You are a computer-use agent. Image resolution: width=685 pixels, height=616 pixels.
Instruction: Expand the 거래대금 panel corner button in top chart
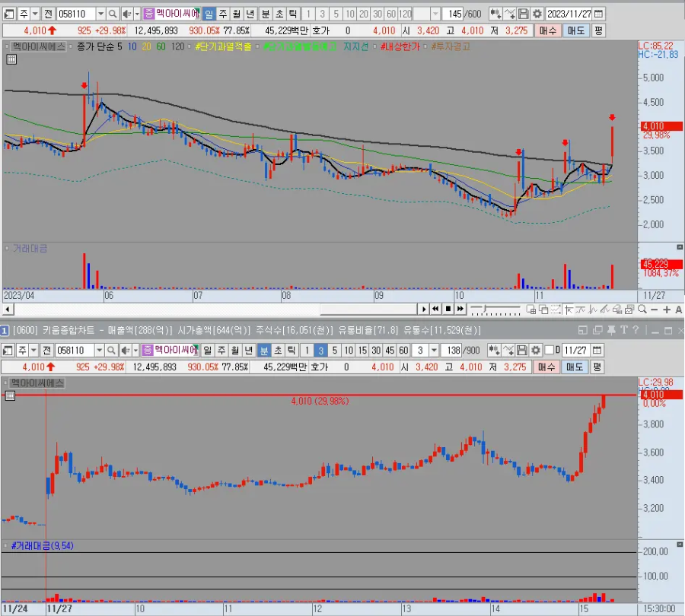(x=680, y=247)
